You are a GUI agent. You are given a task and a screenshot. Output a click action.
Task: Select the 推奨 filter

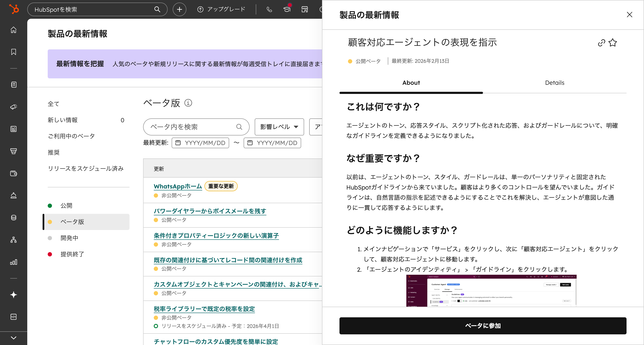tap(53, 152)
